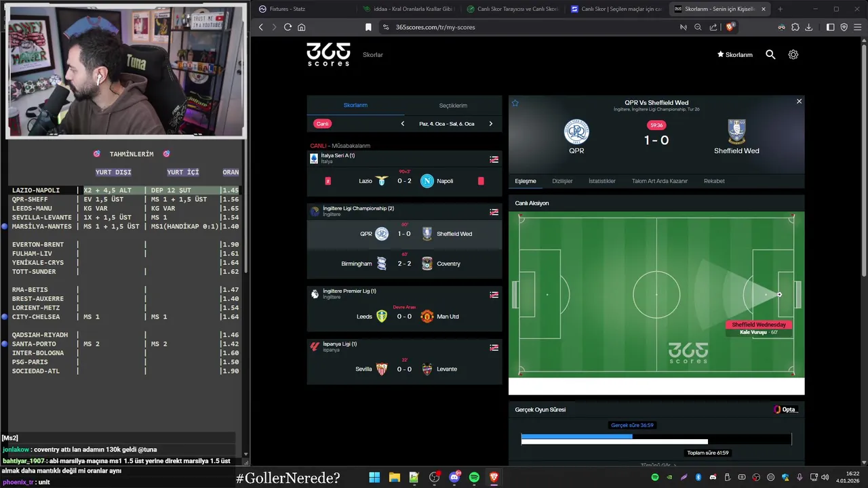Screen dimensions: 868x488
Task: Toggle standings icon for Championship league
Action: click(x=494, y=212)
